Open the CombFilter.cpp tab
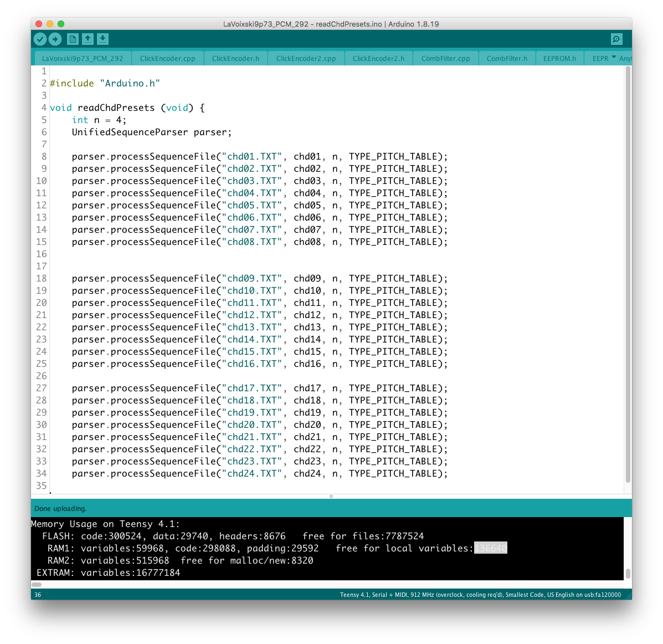This screenshot has width=663, height=644. pos(445,58)
